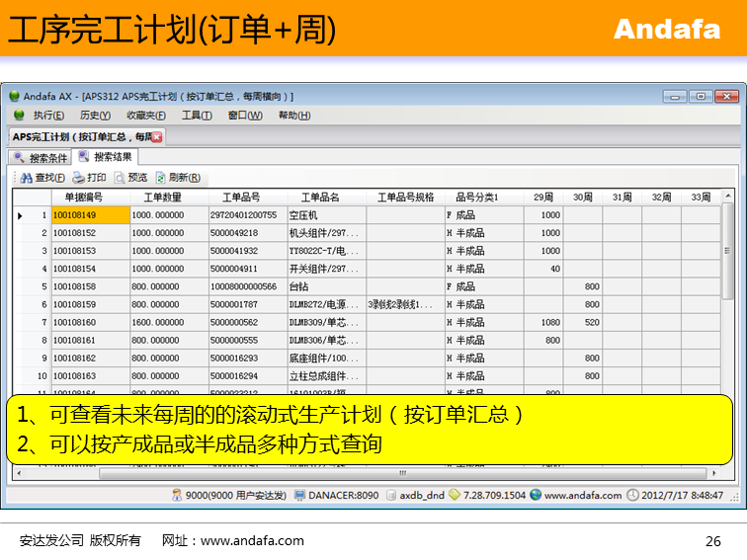Image resolution: width=747 pixels, height=560 pixels.
Task: Select order cell 100108149 in row 1
Action: pyautogui.click(x=90, y=215)
